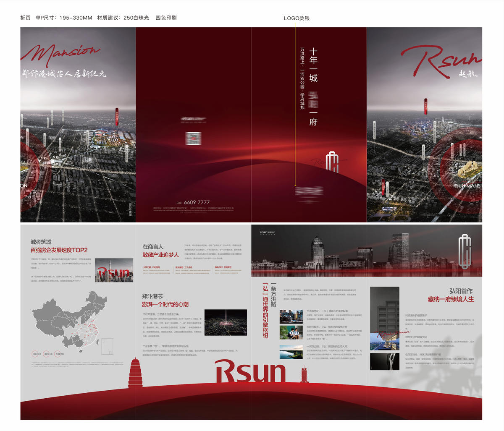Screen dimensions: 504x431
Task: Click the white '起航' calligraphy text
Action: (x=468, y=74)
